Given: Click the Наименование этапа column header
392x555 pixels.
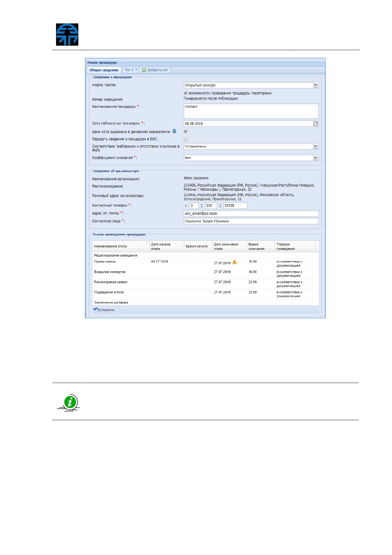Looking at the screenshot, I should coord(121,246).
